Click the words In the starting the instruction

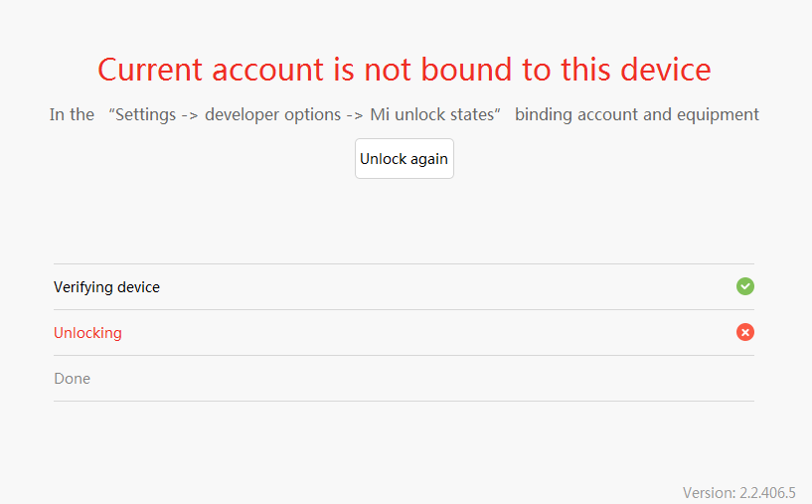coord(72,114)
